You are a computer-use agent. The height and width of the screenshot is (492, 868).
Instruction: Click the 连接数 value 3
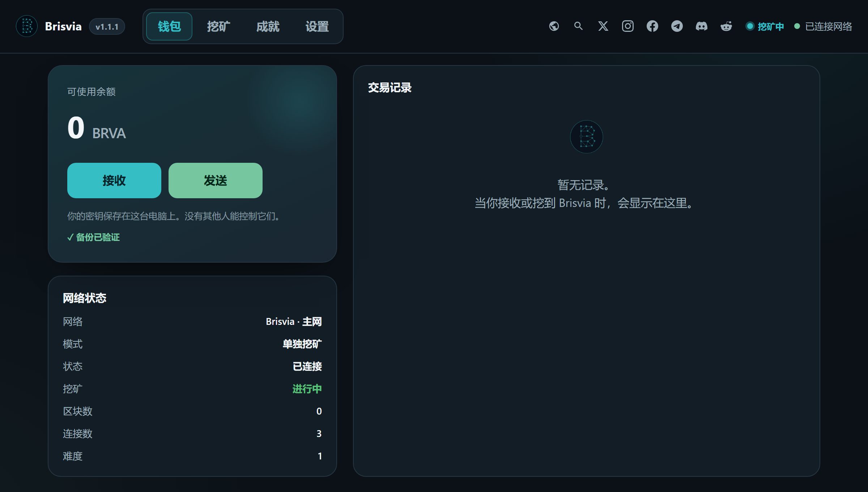pyautogui.click(x=319, y=434)
